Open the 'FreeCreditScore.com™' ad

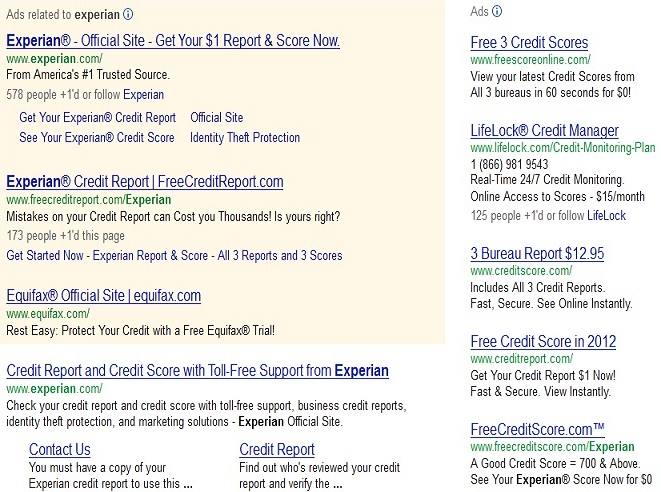537,430
